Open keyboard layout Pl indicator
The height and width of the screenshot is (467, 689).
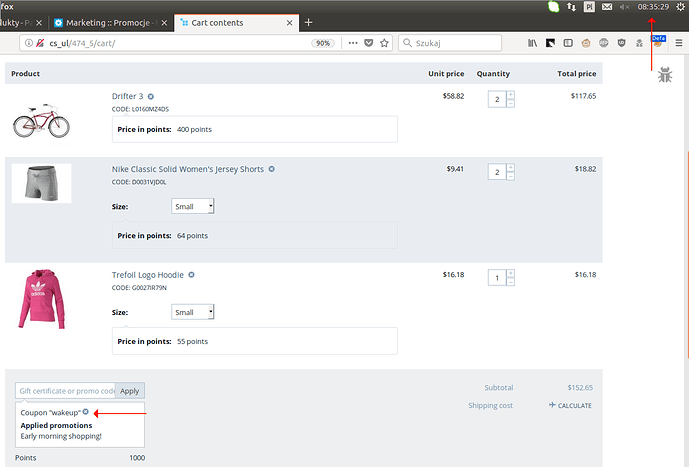pos(589,7)
